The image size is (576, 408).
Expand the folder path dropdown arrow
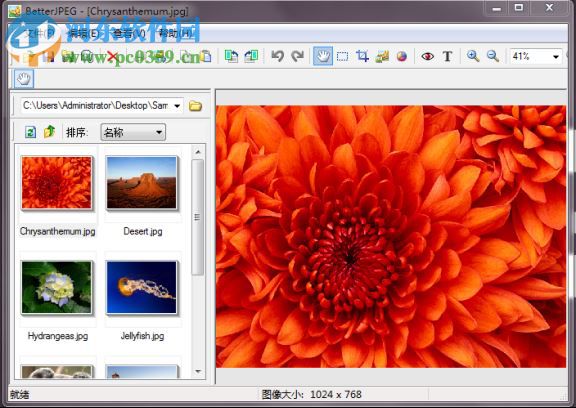[x=177, y=106]
